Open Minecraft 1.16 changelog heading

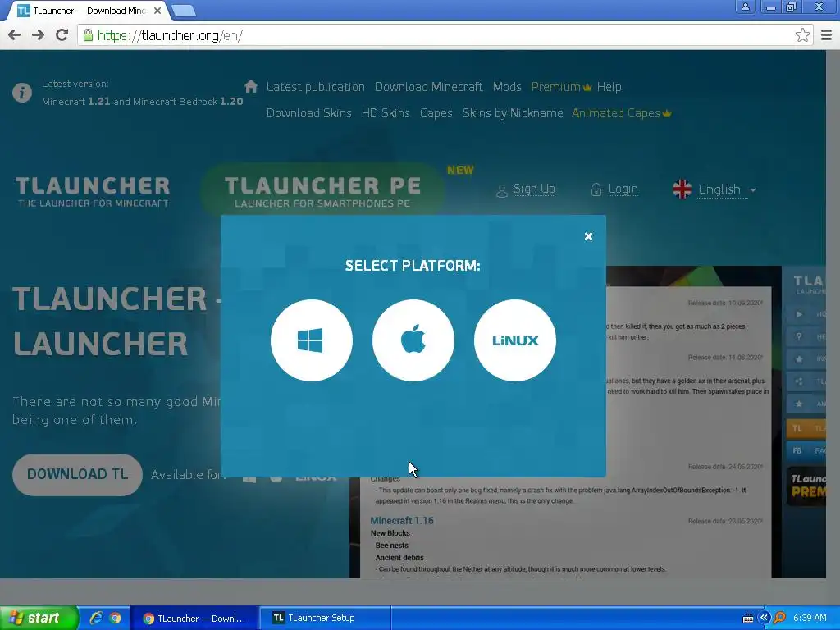click(402, 520)
